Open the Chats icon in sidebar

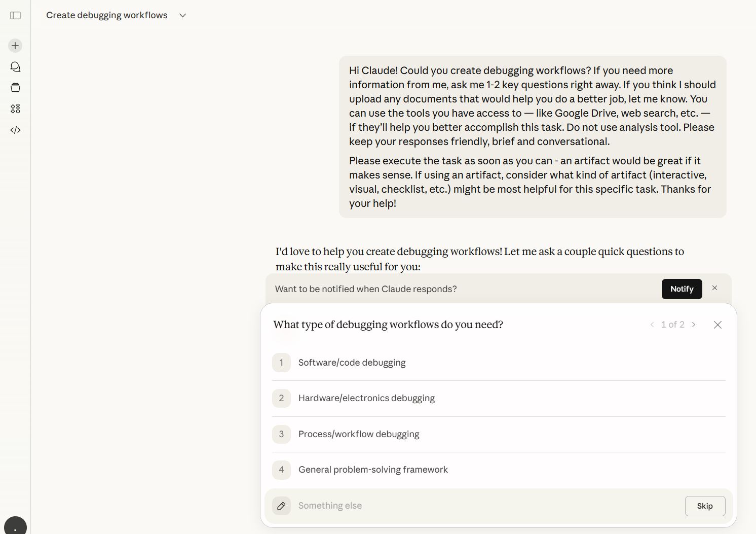coord(15,67)
